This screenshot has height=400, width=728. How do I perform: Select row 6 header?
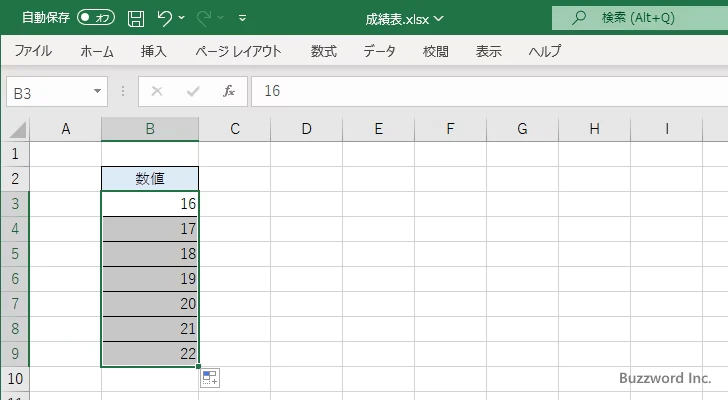15,279
